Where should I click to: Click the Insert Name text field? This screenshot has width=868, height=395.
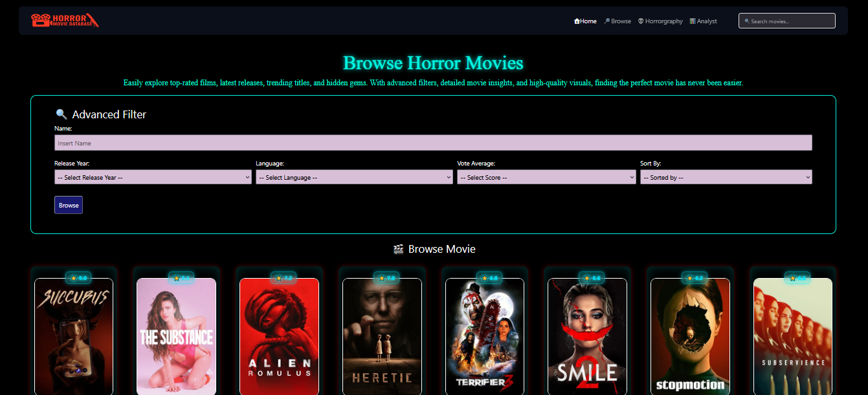433,143
